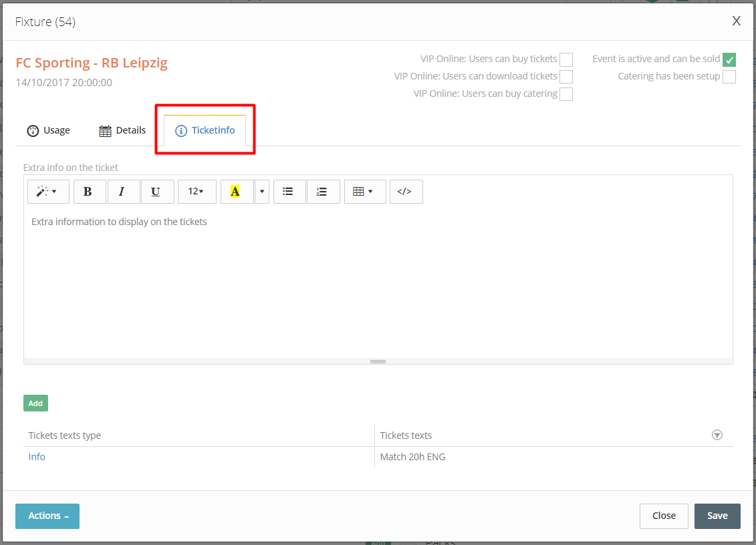
Task: Toggle bold formatting
Action: pyautogui.click(x=90, y=192)
